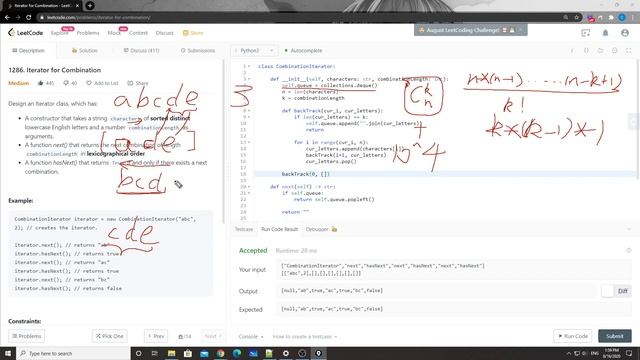Viewport: 640px width, 360px height.
Task: Click the description panel scrollbar
Action: 223,141
